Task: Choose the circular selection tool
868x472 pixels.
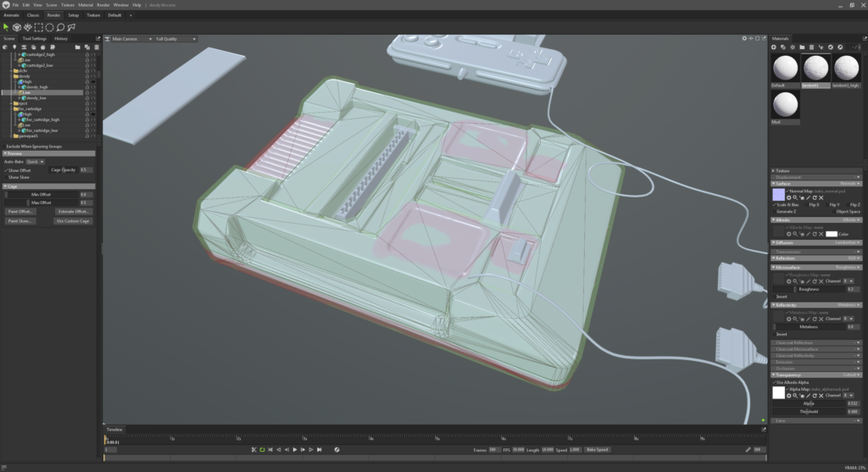Action: click(49, 27)
